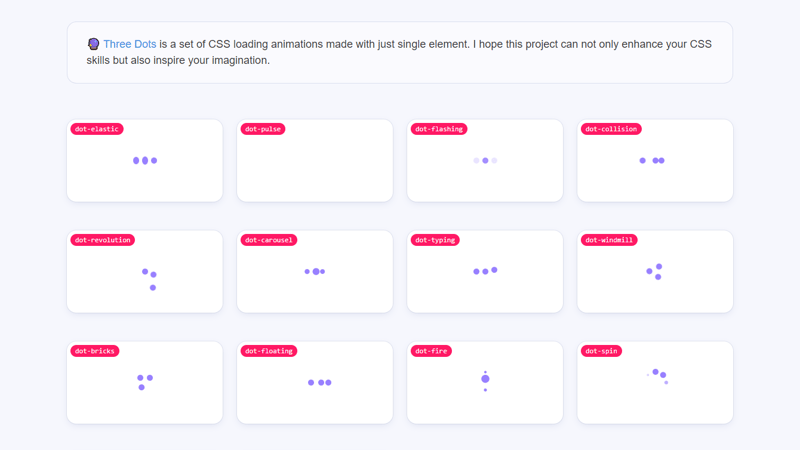The height and width of the screenshot is (450, 800).
Task: Select the dot-carousel label tag
Action: [269, 240]
